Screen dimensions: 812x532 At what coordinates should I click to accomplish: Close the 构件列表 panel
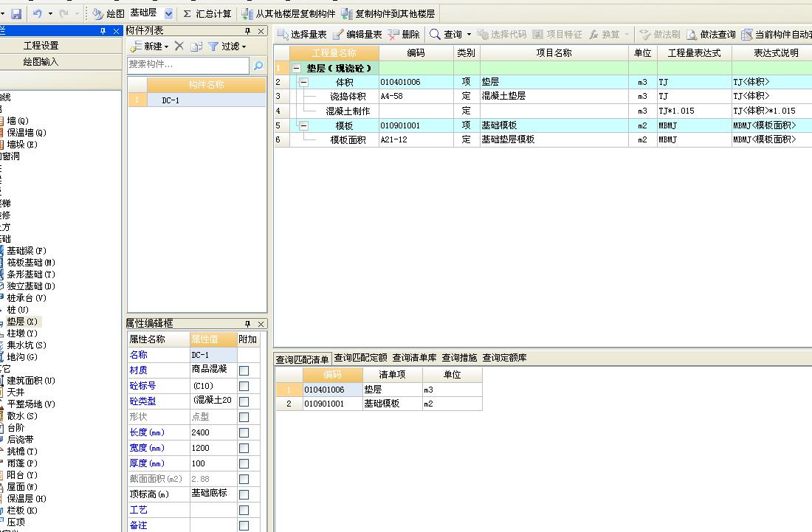tap(261, 31)
